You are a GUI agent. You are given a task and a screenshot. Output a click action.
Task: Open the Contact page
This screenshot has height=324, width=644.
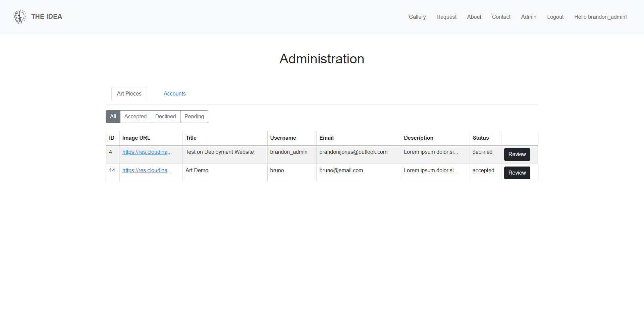[x=501, y=17]
